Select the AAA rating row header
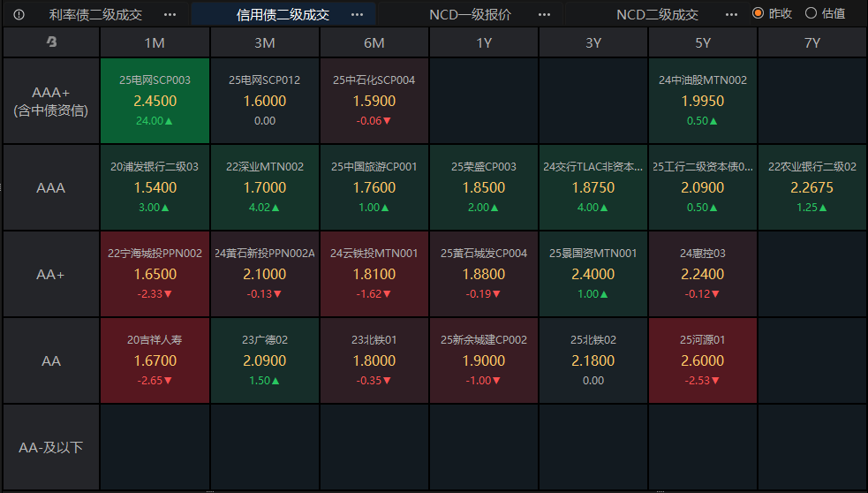 tap(51, 188)
